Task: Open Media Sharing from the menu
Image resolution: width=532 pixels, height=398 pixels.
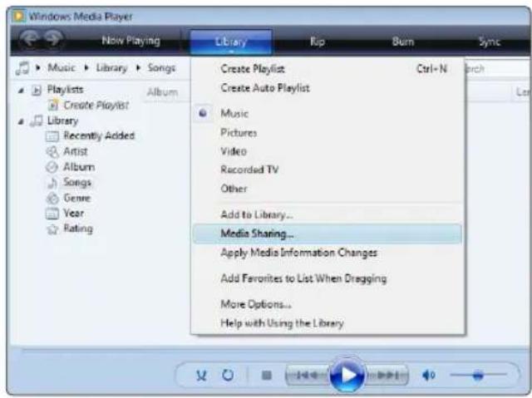Action: 328,233
